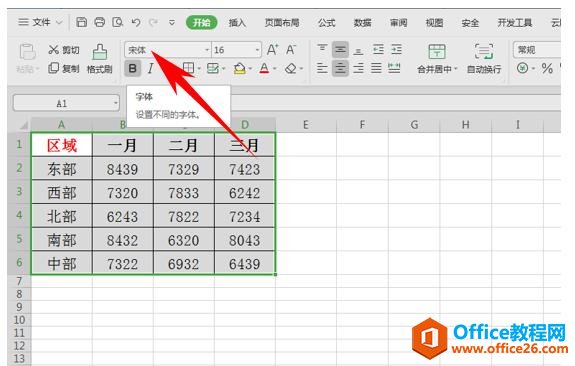Image resolution: width=575 pixels, height=366 pixels.
Task: Switch to the 页面布局 tab
Action: pyautogui.click(x=282, y=23)
